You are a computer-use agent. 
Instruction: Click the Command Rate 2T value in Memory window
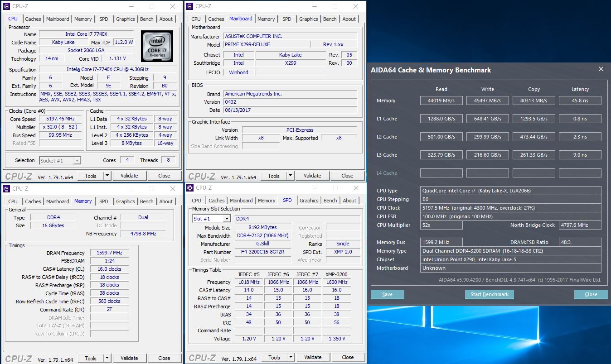(x=109, y=310)
